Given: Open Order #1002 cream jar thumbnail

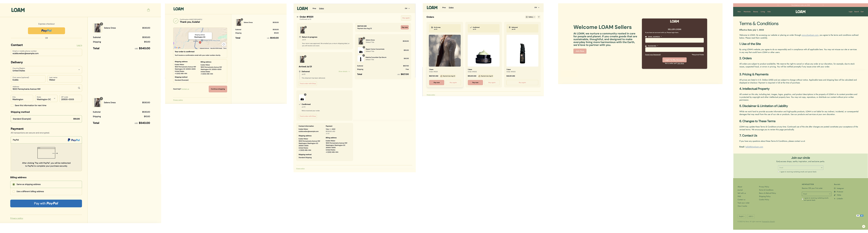Looking at the screenshot, I should (483, 50).
